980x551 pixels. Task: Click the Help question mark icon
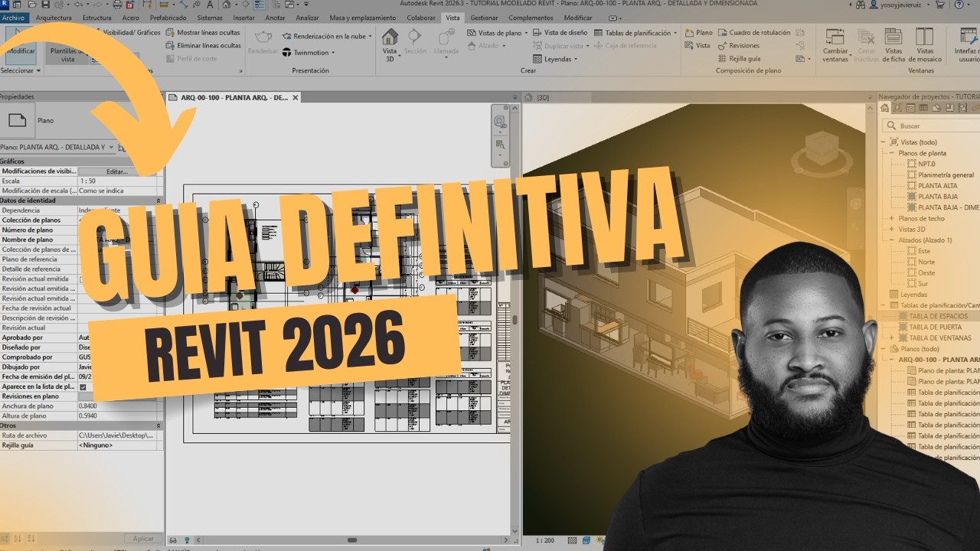pos(959,5)
